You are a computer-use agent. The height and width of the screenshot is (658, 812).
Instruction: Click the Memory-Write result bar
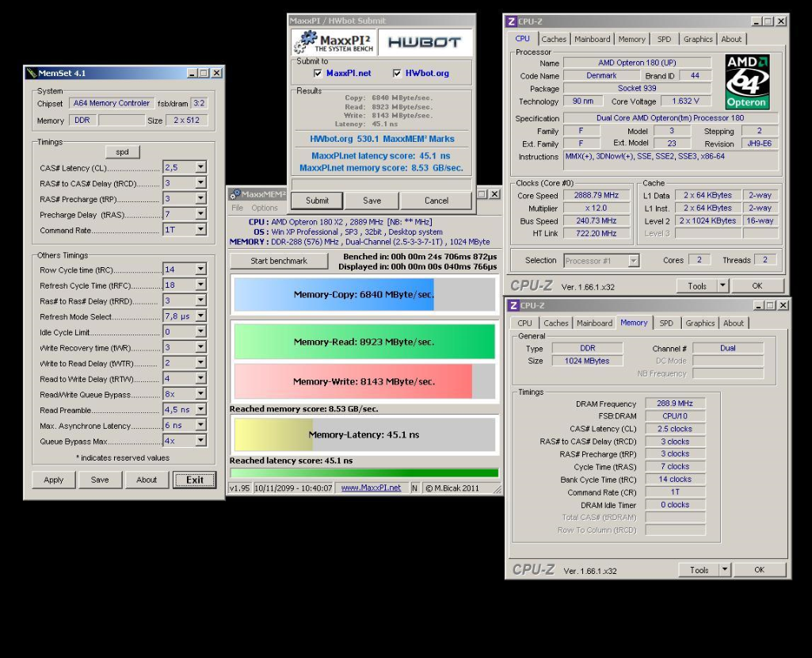pyautogui.click(x=364, y=381)
